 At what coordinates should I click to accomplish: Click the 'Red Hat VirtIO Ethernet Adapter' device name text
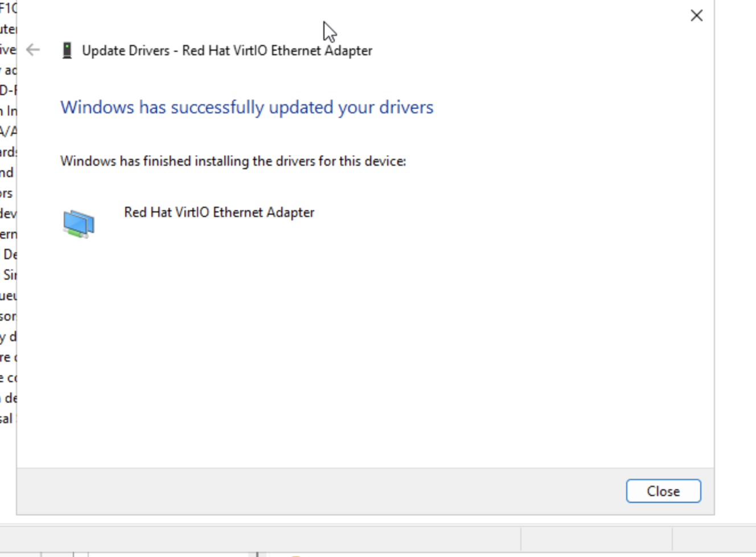click(x=219, y=212)
